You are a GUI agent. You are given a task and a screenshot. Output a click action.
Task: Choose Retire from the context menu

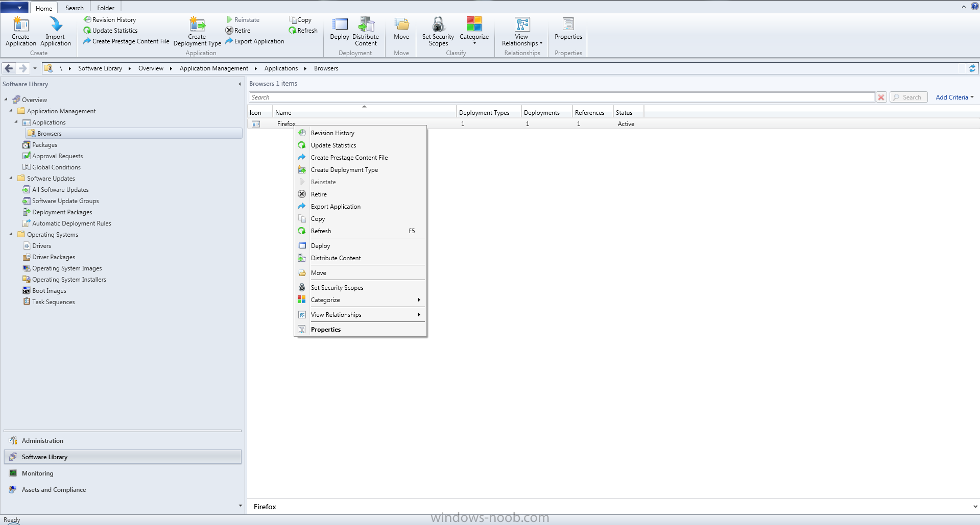361,194
